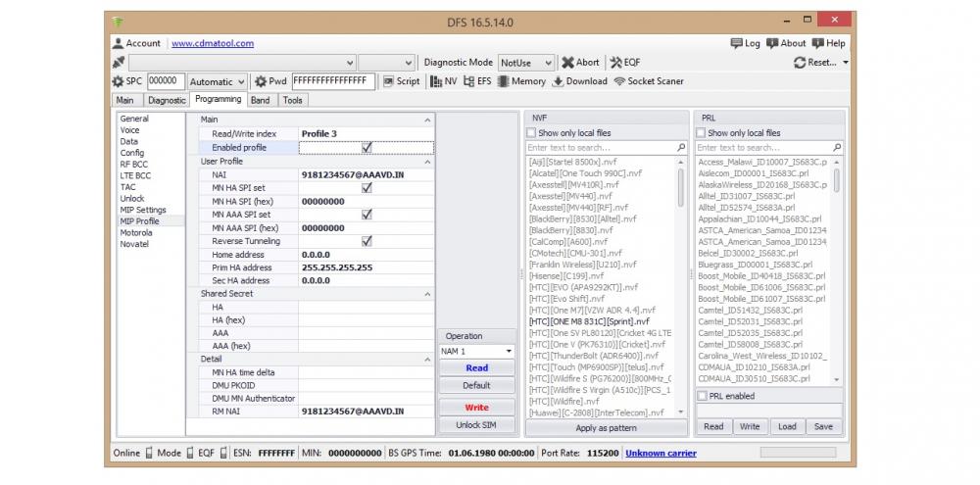
Task: Open the www.cdmatool.com link
Action: [x=213, y=43]
